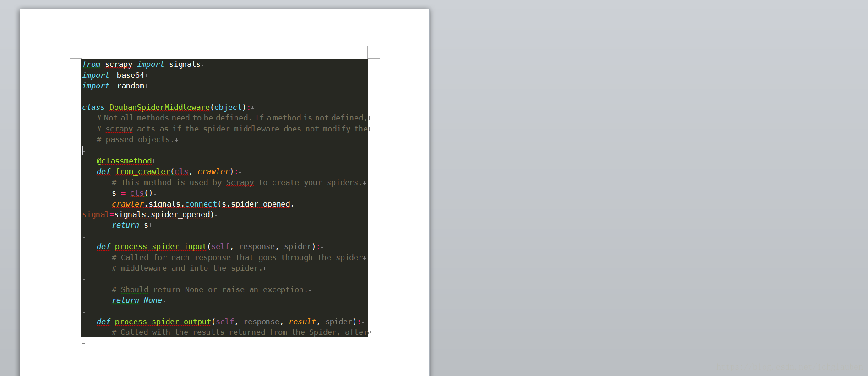
Task: Click the empty paragraph mark below code block
Action: pos(84,343)
